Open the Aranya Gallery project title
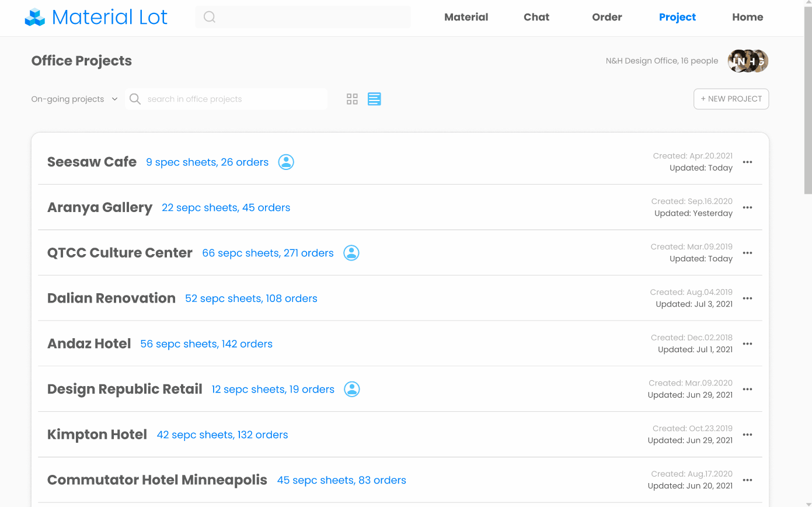The image size is (812, 507). (x=100, y=207)
